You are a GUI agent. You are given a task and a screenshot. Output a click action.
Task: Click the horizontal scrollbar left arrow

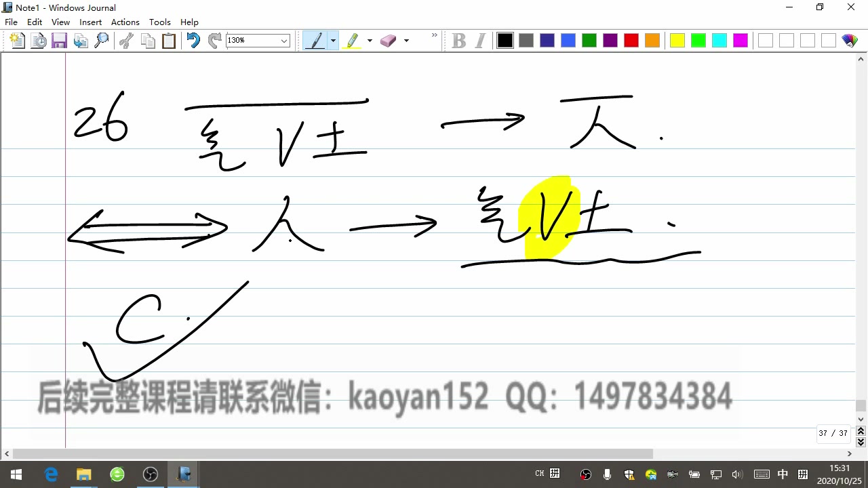point(6,454)
